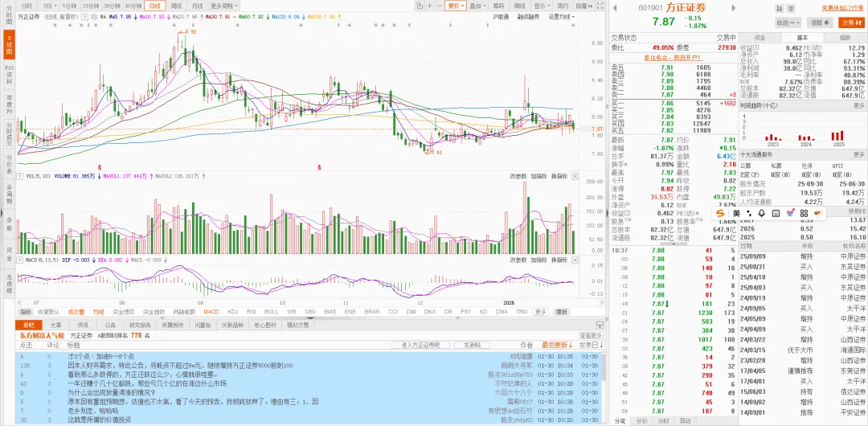Click the Sogou S input method icon
This screenshot has height=426, width=868.
click(720, 213)
